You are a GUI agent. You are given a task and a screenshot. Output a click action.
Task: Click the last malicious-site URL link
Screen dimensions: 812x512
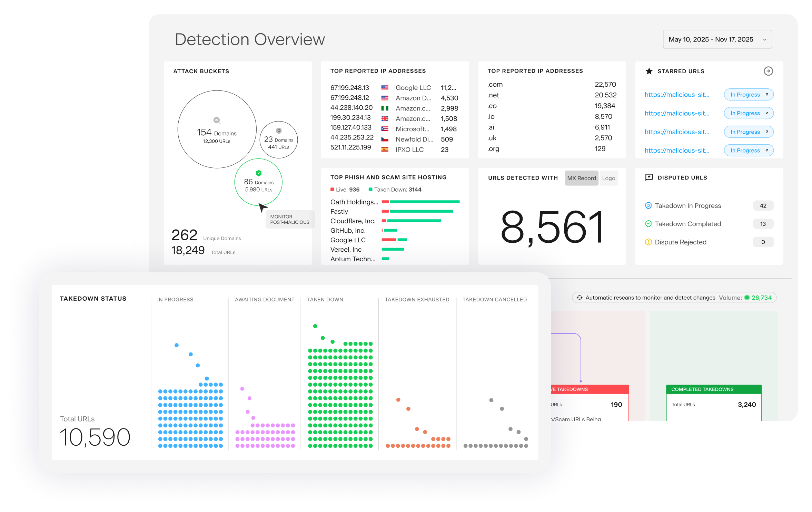[677, 151]
